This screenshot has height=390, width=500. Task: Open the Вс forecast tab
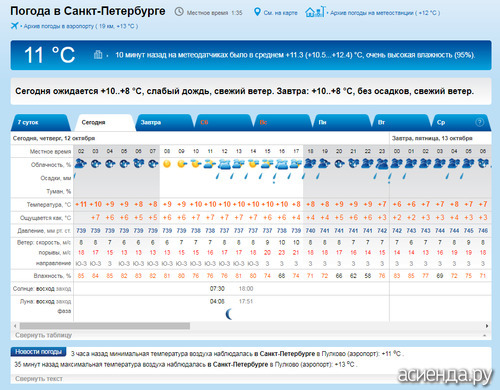coord(282,122)
